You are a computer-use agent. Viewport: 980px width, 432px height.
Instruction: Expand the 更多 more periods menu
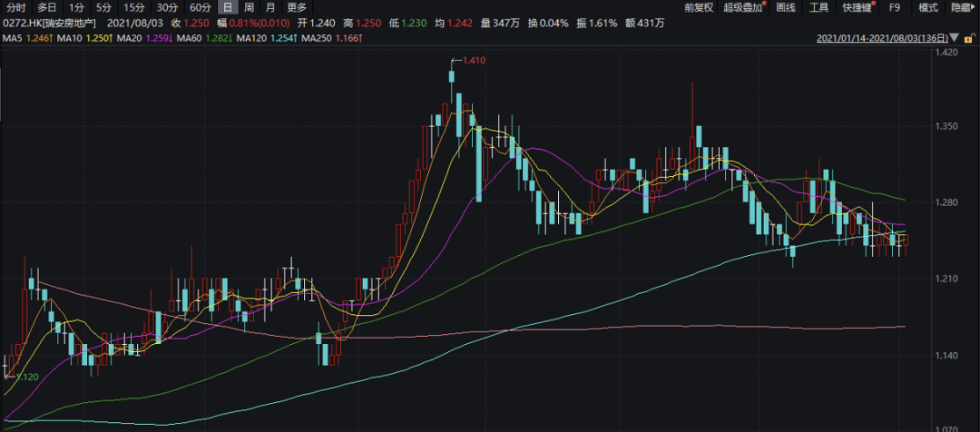(297, 7)
